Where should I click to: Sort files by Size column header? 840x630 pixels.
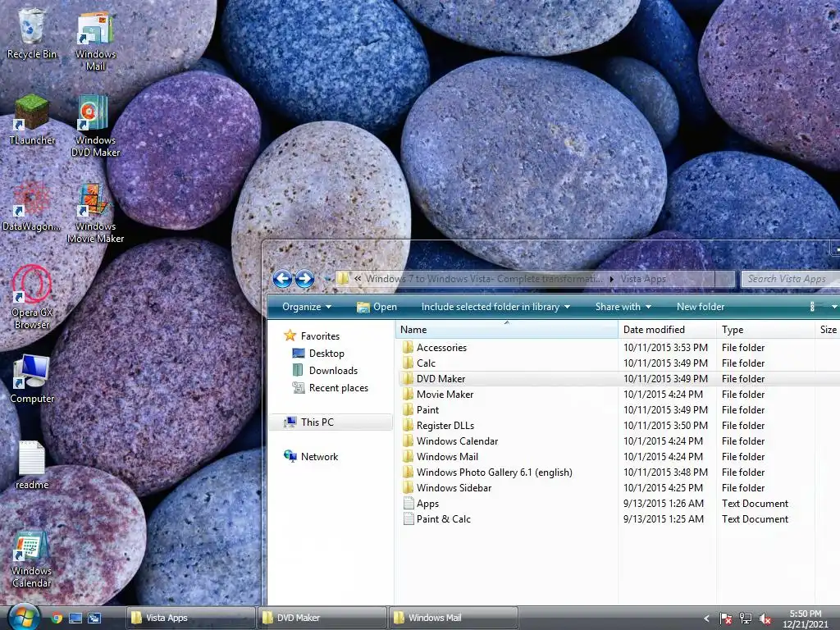pos(828,330)
